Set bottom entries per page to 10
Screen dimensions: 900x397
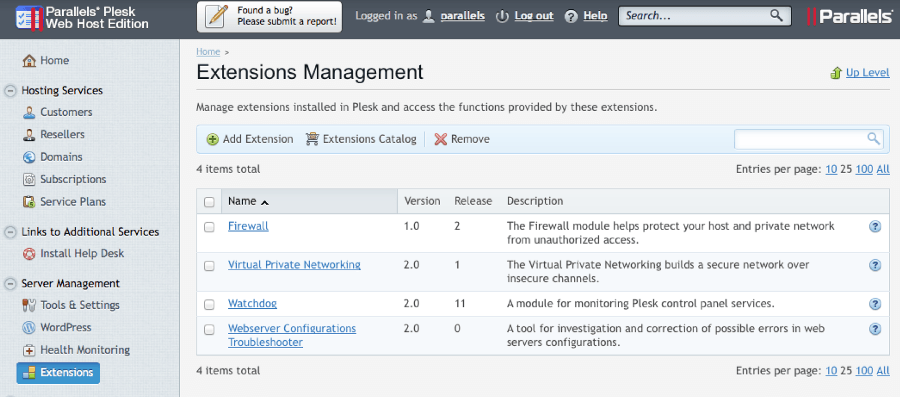point(831,371)
